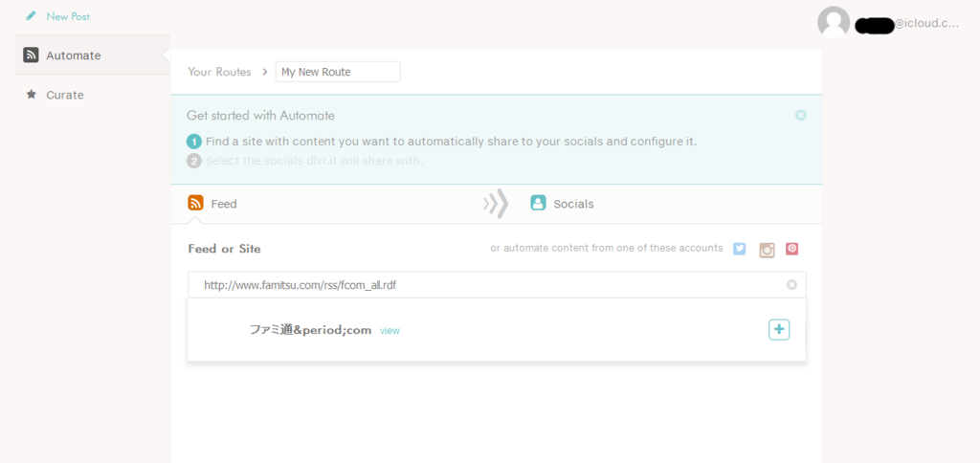980x463 pixels.
Task: Open the New Post link
Action: (68, 16)
